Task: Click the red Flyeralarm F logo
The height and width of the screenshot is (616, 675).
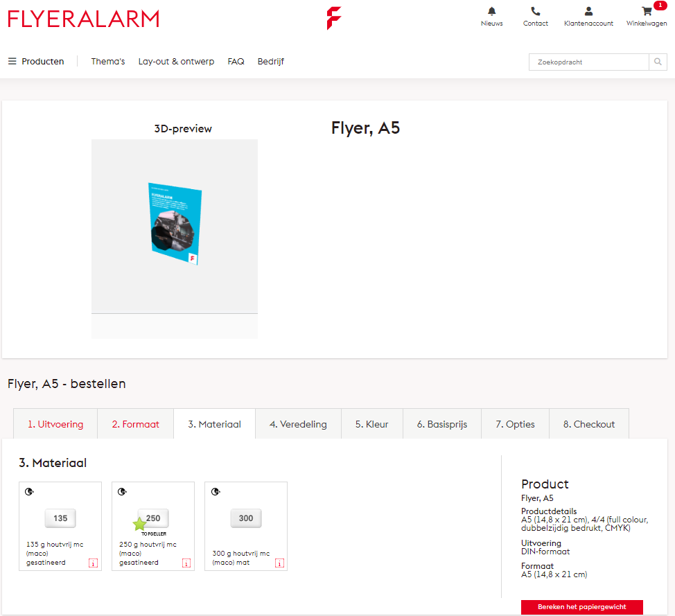Action: coord(334,18)
